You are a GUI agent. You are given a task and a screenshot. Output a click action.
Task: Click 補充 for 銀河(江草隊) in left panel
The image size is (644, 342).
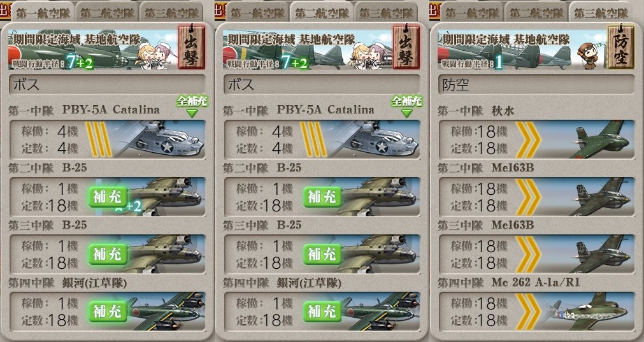pos(108,312)
